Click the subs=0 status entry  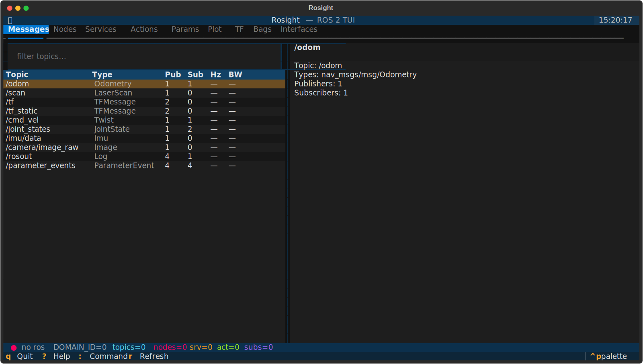(258, 348)
